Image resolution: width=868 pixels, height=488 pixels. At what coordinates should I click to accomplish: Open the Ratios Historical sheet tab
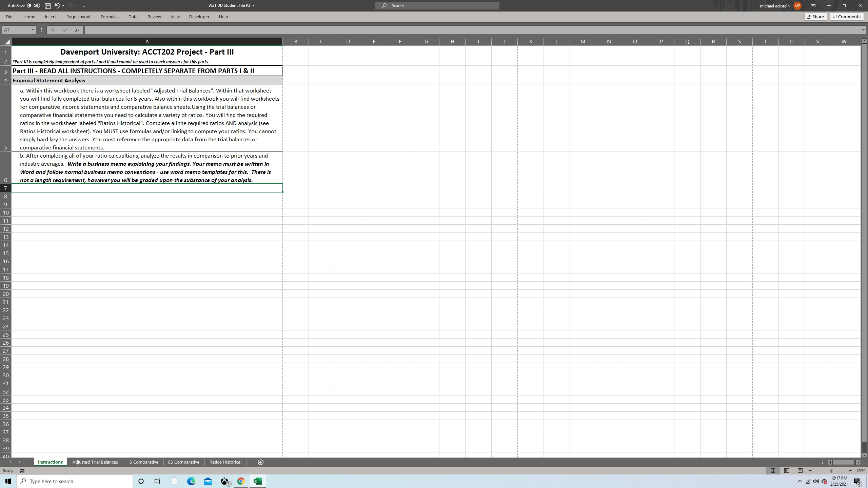tap(225, 462)
